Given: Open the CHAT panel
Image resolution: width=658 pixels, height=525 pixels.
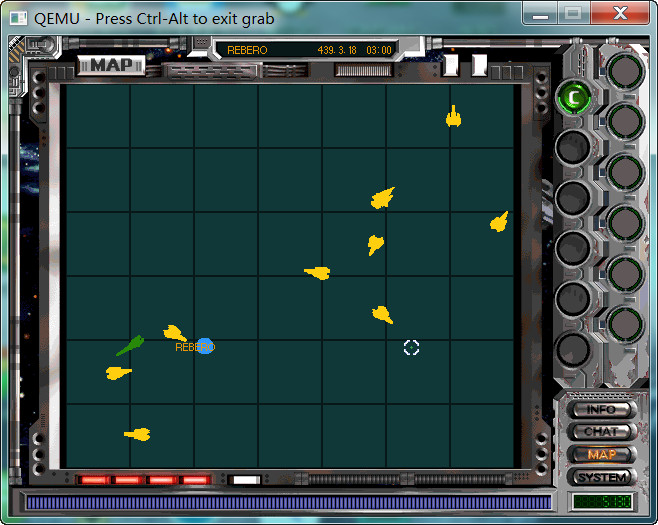Looking at the screenshot, I should click(x=601, y=432).
